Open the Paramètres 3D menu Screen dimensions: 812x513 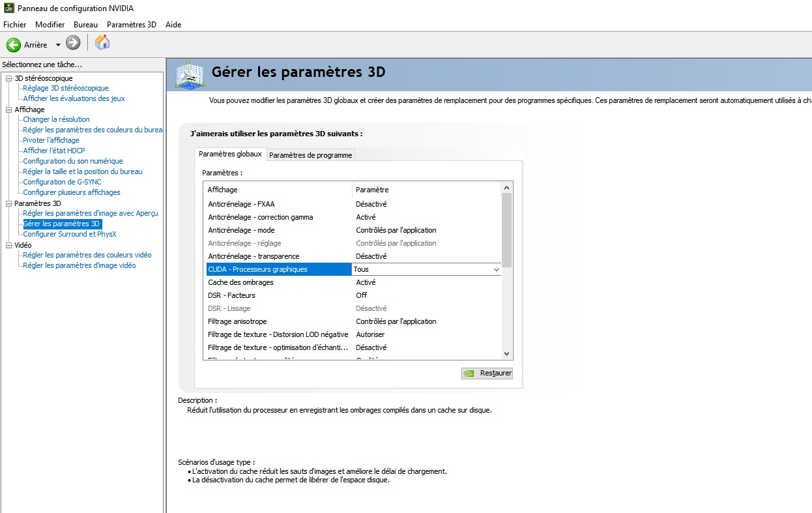pos(131,25)
